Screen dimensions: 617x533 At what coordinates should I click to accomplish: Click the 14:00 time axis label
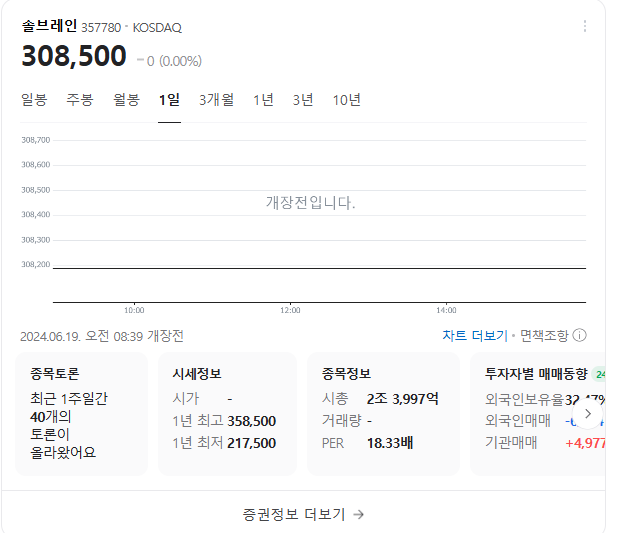[x=446, y=310]
